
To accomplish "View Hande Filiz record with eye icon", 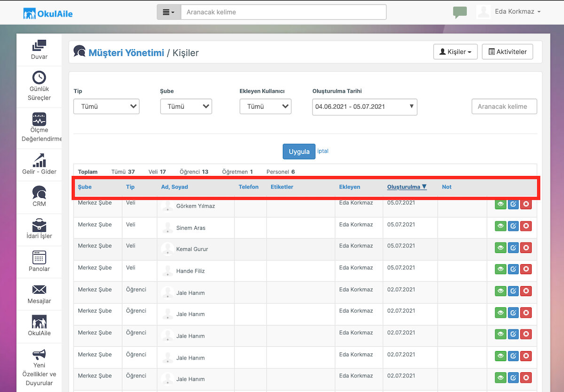I will tap(501, 269).
